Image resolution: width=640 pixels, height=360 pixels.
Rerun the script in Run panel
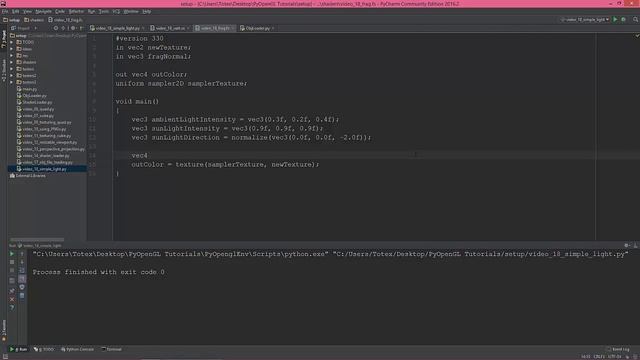pos(12,254)
